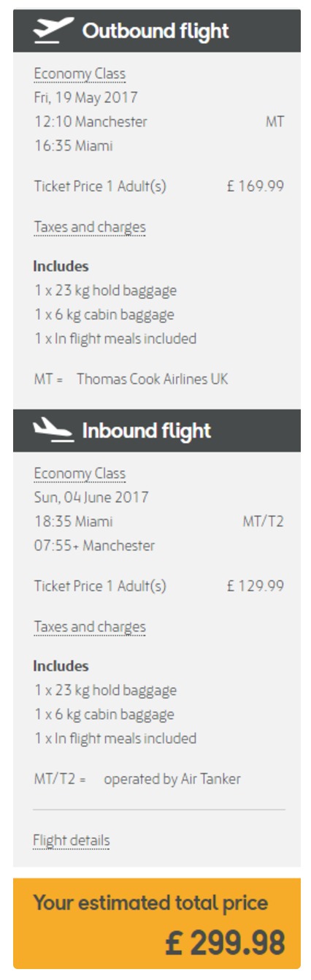Image resolution: width=311 pixels, height=980 pixels.
Task: Click operated by Air Tanker legend text
Action: point(172,779)
